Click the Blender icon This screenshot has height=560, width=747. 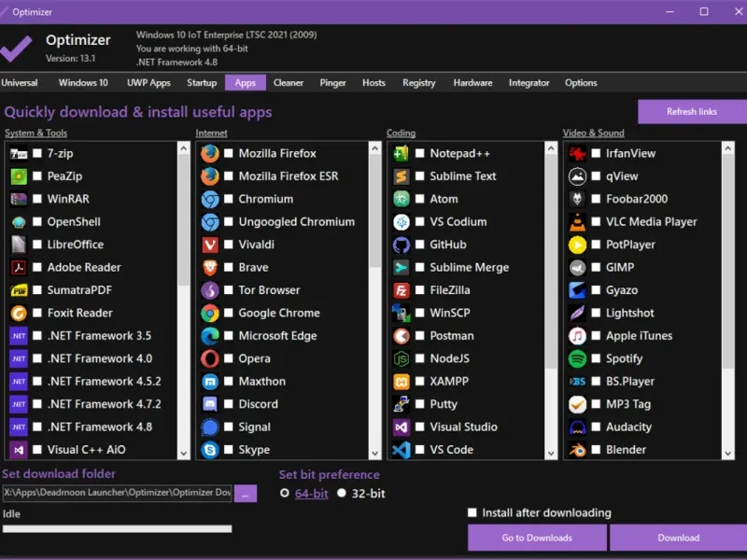coord(577,450)
